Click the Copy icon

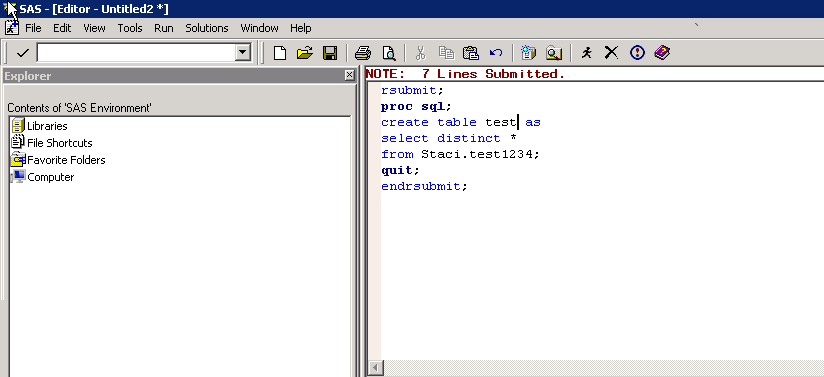coord(446,52)
